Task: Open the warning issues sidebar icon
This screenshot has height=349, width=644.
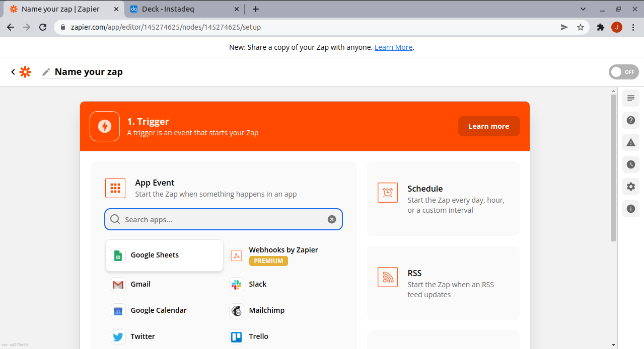Action: 631,142
